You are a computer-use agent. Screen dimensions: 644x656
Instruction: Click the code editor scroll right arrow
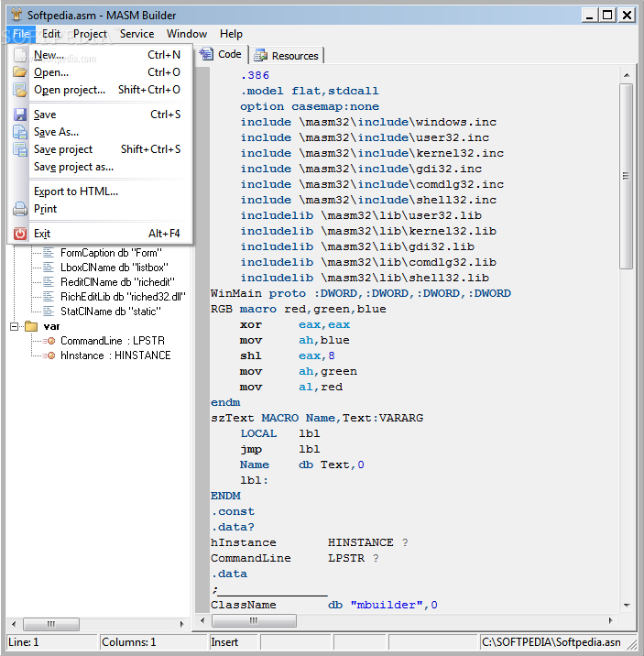(610, 620)
